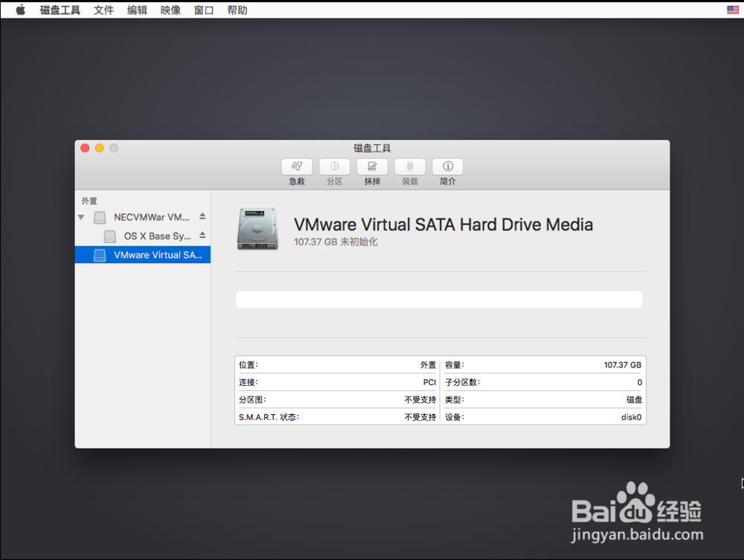Open the 文件 menu

pyautogui.click(x=103, y=10)
